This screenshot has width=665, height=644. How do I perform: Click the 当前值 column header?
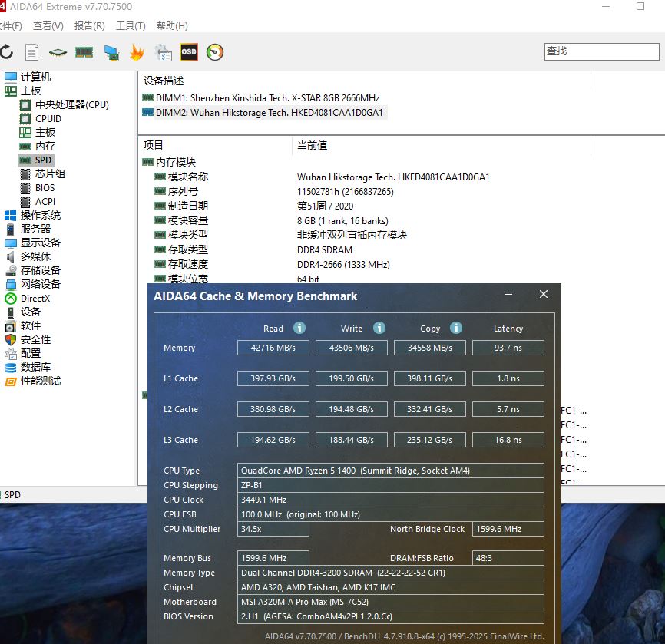313,145
